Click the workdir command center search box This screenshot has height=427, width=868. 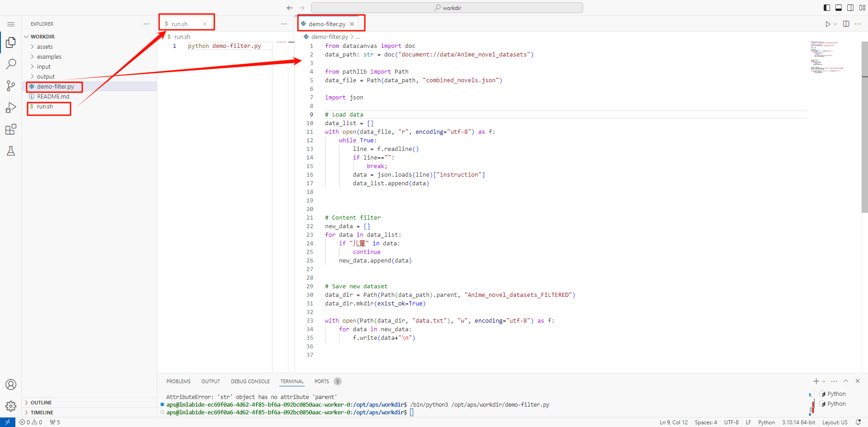pyautogui.click(x=447, y=8)
